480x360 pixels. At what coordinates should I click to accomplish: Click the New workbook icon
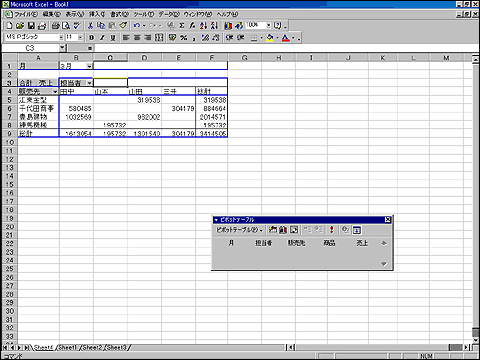click(x=10, y=26)
